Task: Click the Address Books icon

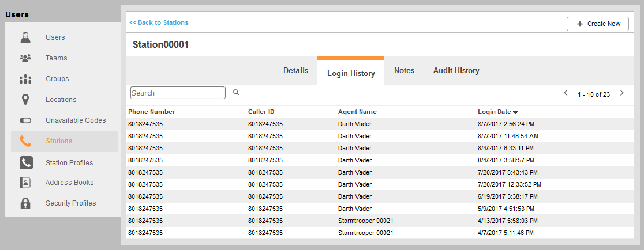Action: coord(25,183)
